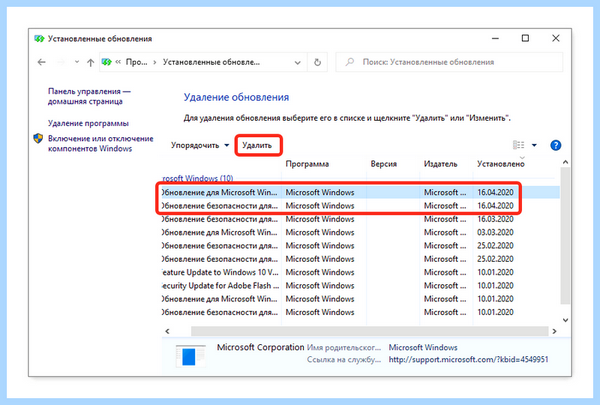Open Windows components on/off link
Screen dimensions: 600x405
tap(100, 144)
